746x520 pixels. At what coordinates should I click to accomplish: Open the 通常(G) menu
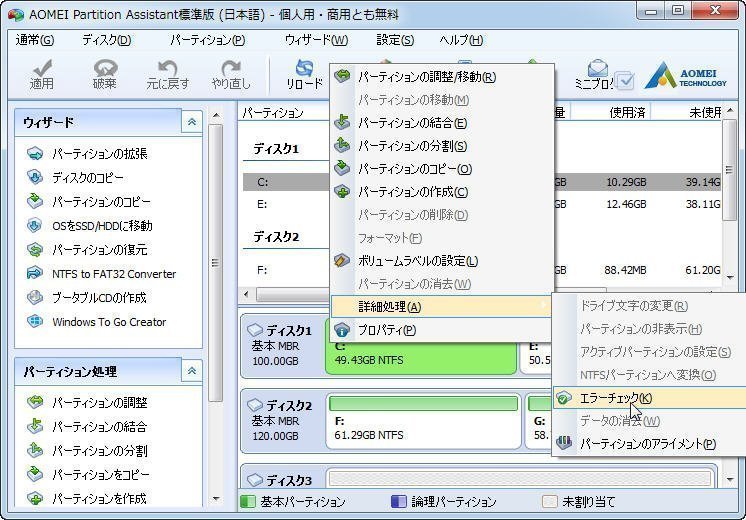pos(35,40)
